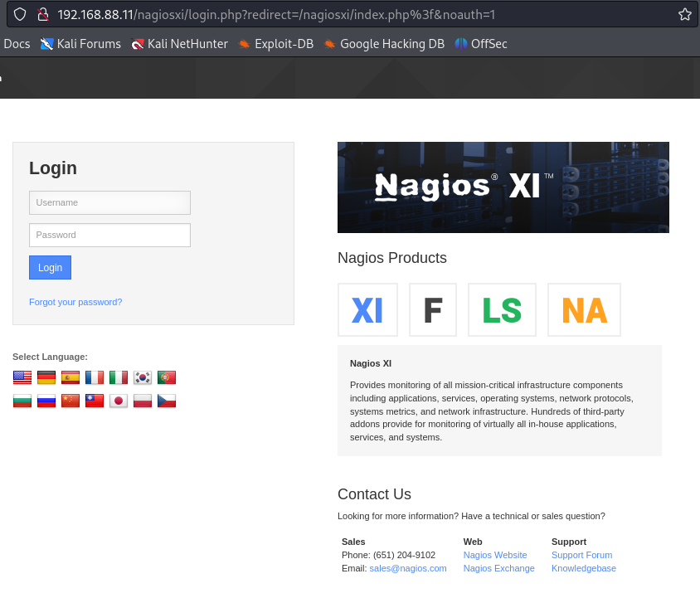Select the Portuguese flag language

(167, 377)
